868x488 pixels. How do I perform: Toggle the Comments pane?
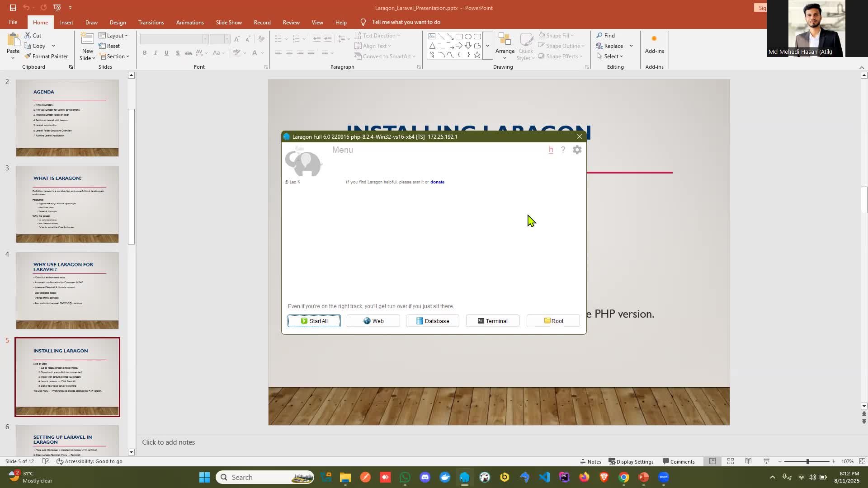click(679, 461)
